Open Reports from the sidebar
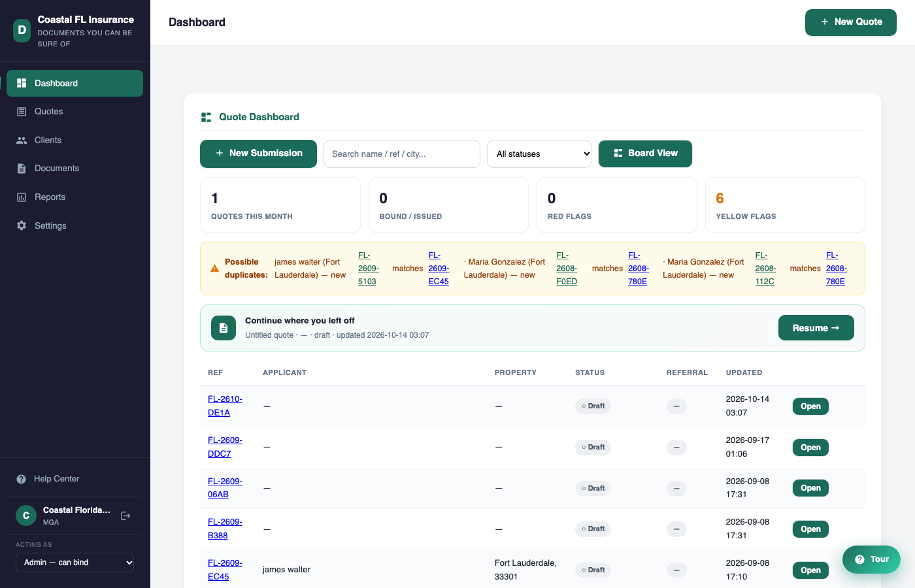Screen dimensions: 915x588 75,197
